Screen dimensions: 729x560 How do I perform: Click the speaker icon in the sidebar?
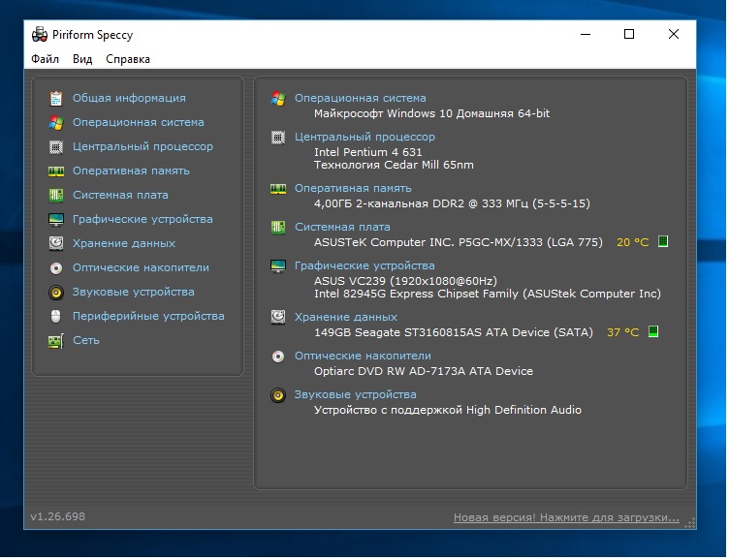click(x=56, y=293)
